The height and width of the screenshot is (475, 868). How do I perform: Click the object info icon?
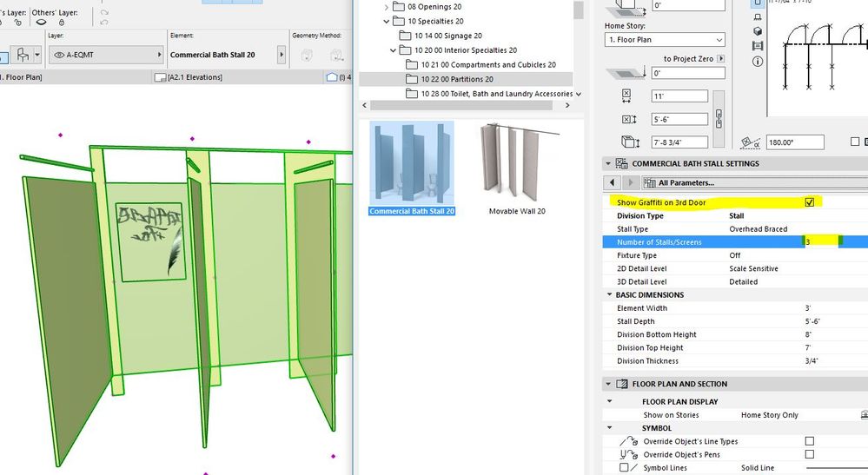[x=758, y=62]
